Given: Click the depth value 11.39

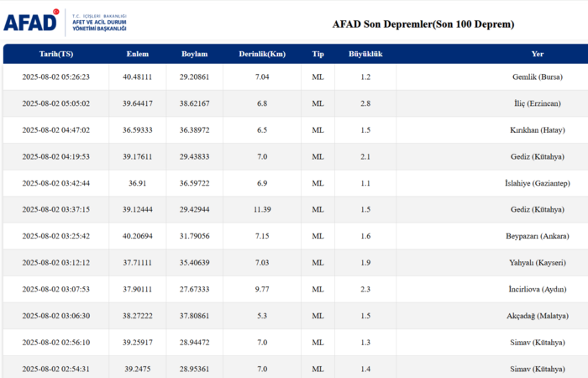Looking at the screenshot, I should click(x=262, y=210).
